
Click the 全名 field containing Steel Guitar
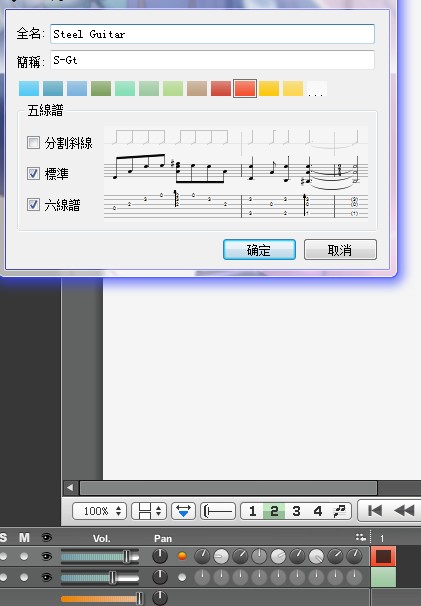pos(212,34)
